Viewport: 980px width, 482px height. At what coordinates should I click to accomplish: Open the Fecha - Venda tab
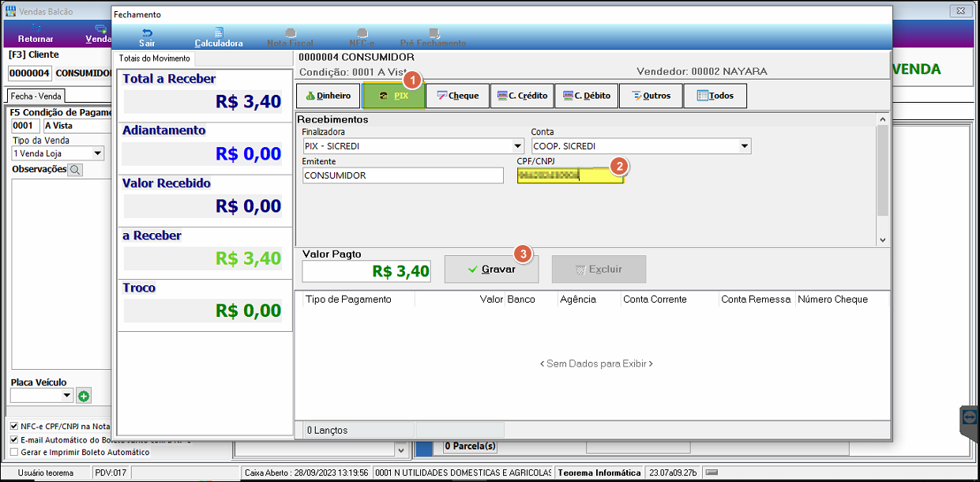point(36,96)
